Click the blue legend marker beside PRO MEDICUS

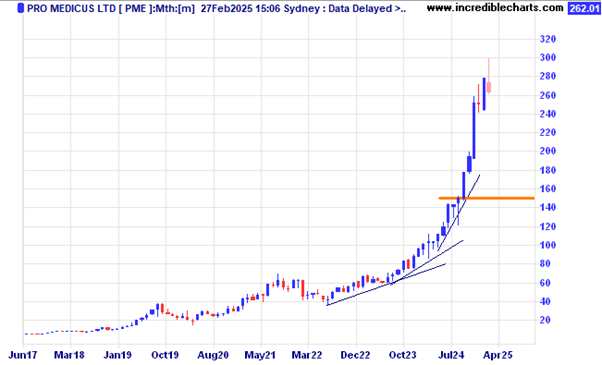(21, 8)
